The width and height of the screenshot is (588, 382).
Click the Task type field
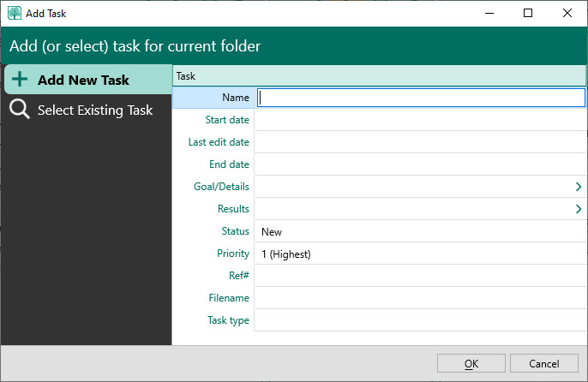pos(418,320)
